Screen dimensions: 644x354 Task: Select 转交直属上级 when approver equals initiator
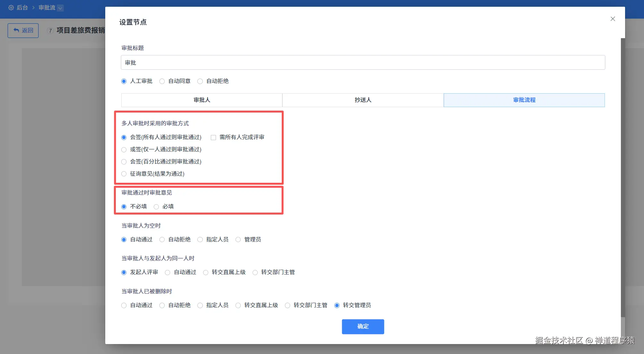click(x=206, y=272)
